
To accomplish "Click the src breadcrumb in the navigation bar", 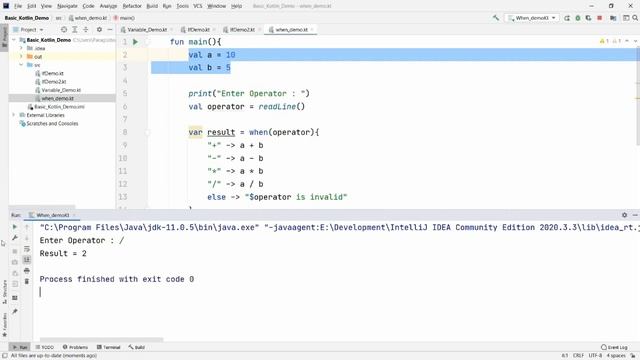I will (x=58, y=18).
